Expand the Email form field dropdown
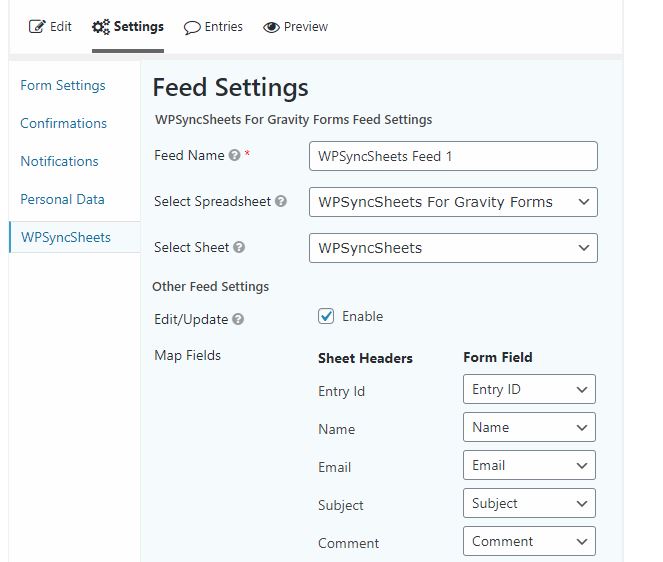This screenshot has height=562, width=663. pos(529,465)
